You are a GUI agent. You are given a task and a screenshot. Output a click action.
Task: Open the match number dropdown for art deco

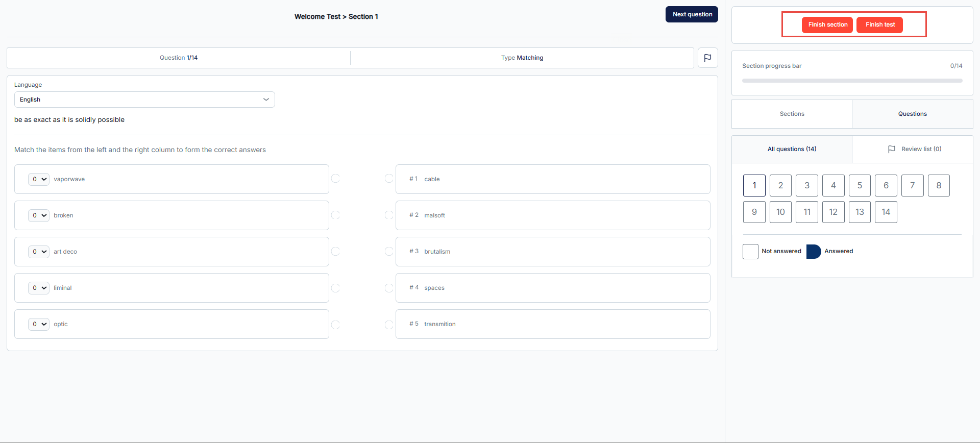coord(39,252)
